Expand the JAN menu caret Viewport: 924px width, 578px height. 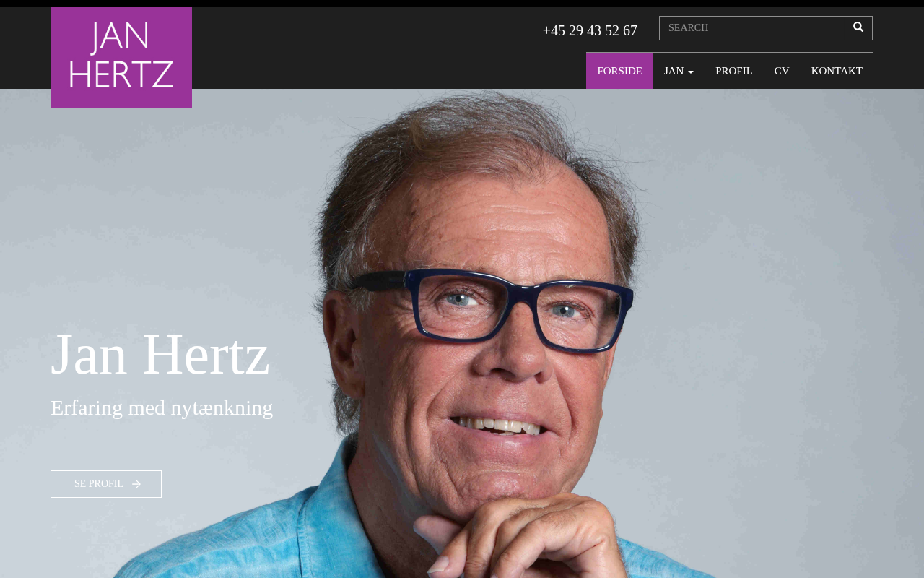tap(690, 72)
